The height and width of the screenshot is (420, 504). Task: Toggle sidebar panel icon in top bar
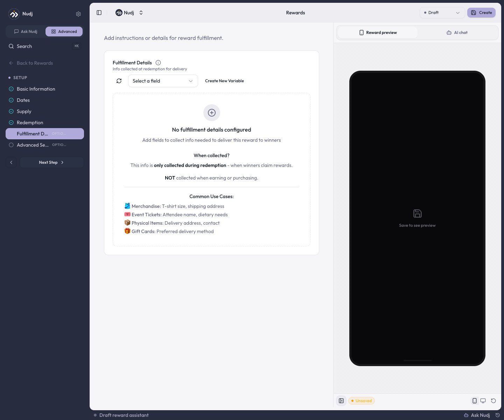tap(99, 13)
